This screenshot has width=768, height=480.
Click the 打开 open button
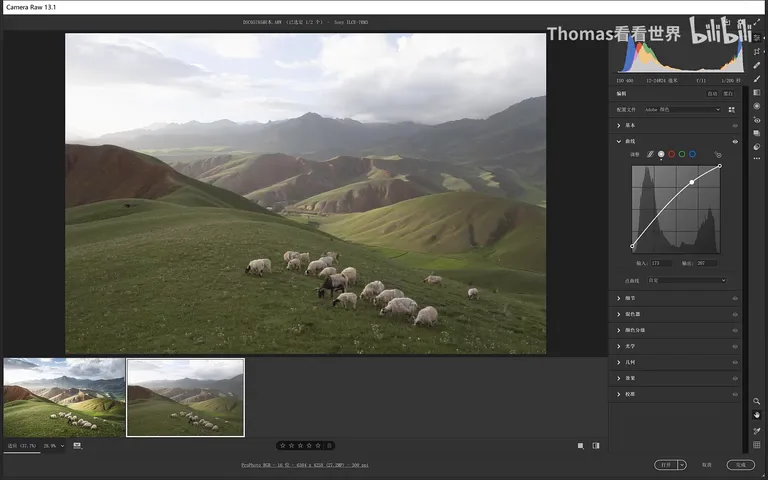point(666,465)
